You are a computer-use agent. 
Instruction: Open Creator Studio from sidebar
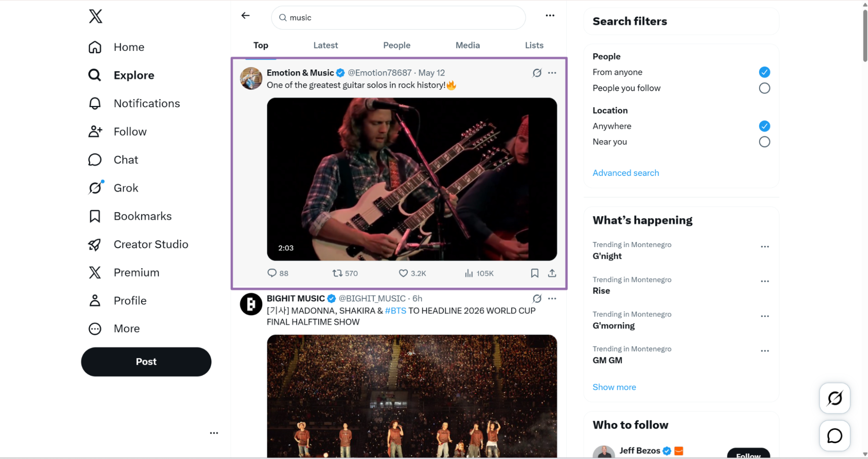coord(138,244)
